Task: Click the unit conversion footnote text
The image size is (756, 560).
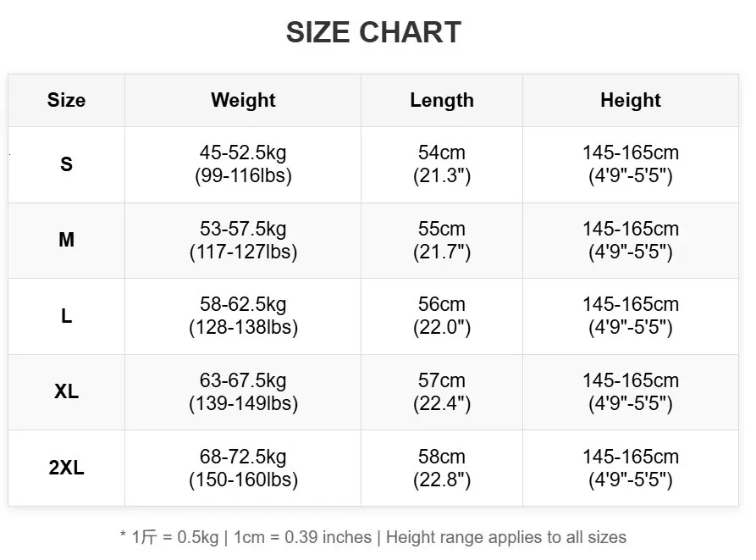Action: coord(373,537)
